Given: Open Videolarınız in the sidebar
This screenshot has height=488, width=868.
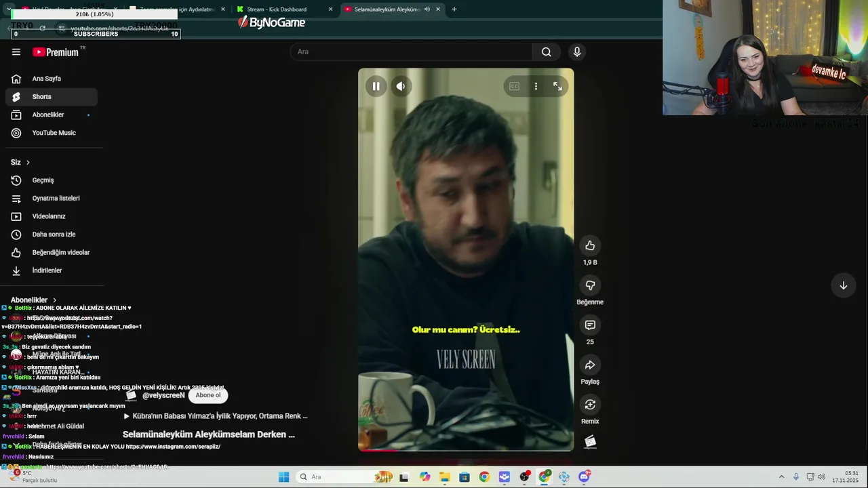Looking at the screenshot, I should (x=52, y=216).
